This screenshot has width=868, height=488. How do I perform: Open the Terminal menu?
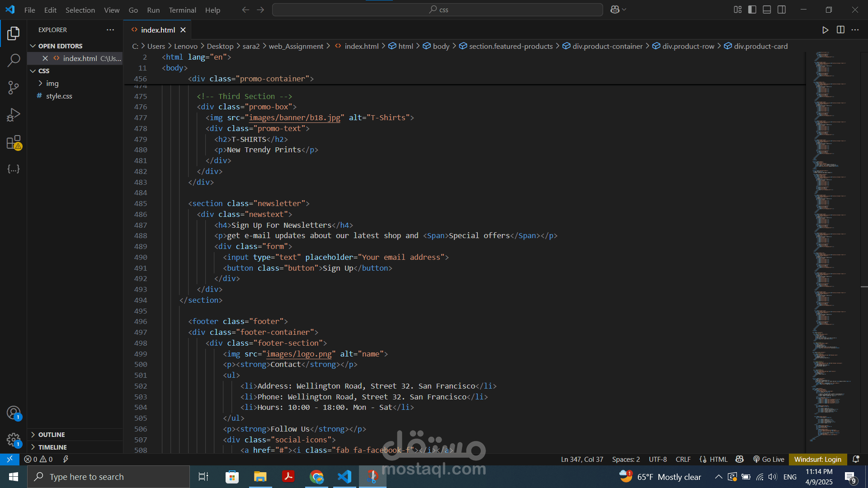[x=182, y=10]
